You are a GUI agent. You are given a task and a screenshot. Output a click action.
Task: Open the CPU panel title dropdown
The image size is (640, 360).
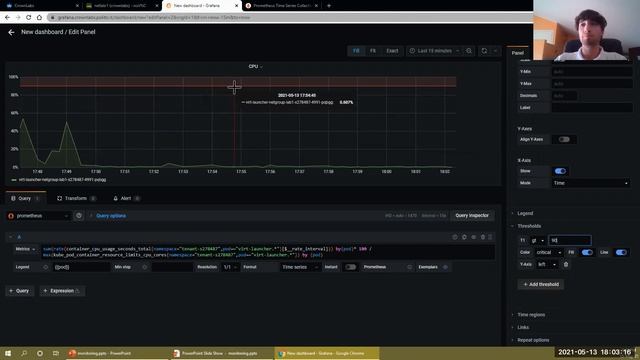click(x=256, y=66)
